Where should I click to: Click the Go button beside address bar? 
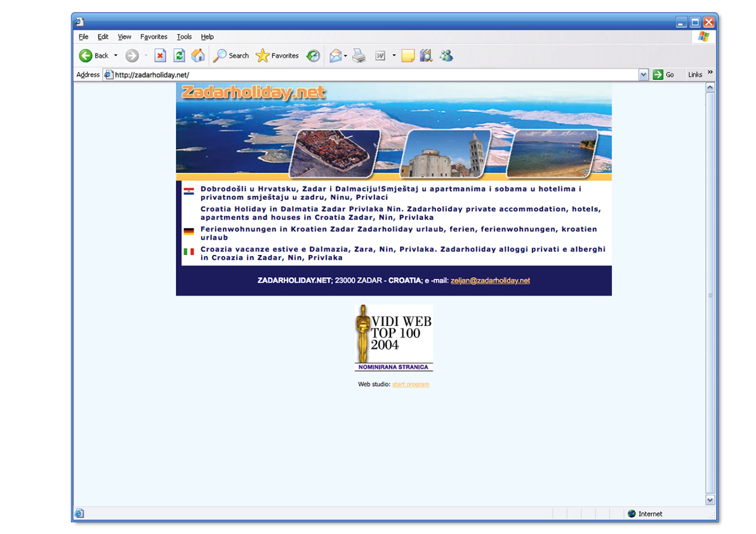[x=663, y=75]
